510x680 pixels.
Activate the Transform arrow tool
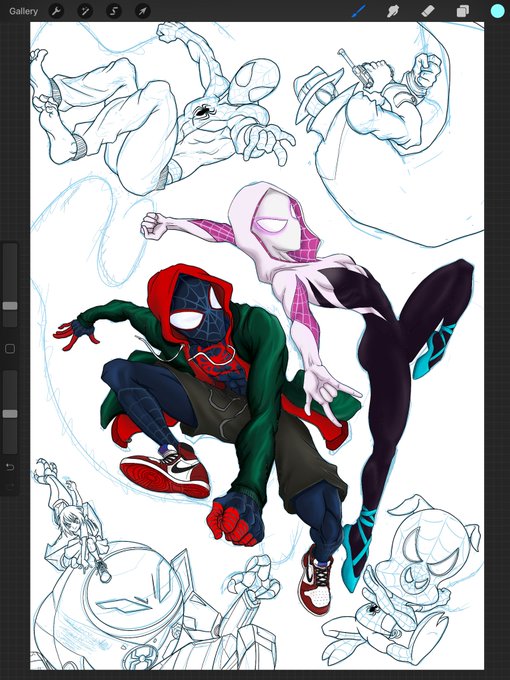pos(143,11)
